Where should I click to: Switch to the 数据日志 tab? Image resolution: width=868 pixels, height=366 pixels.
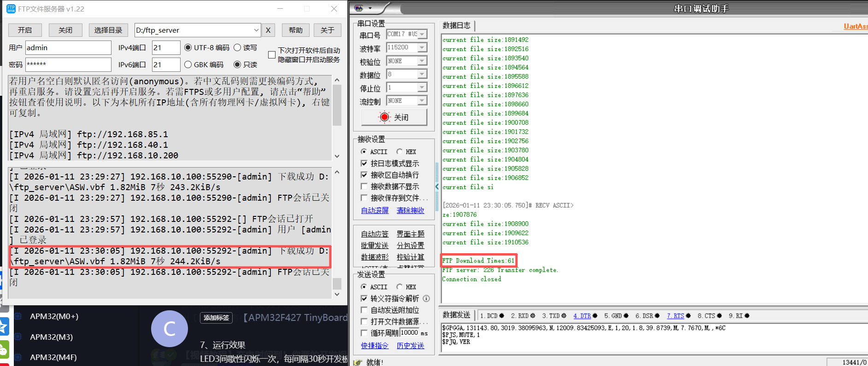(x=456, y=25)
